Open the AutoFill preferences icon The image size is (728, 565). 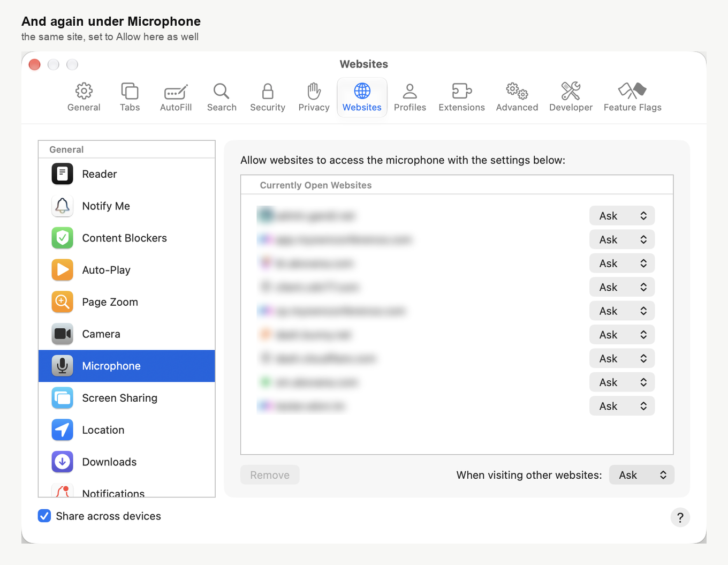176,92
